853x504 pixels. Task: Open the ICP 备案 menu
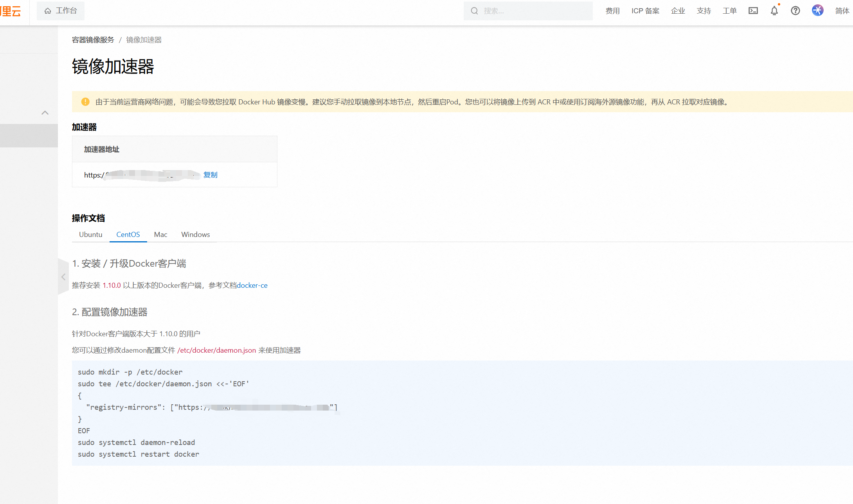(645, 11)
